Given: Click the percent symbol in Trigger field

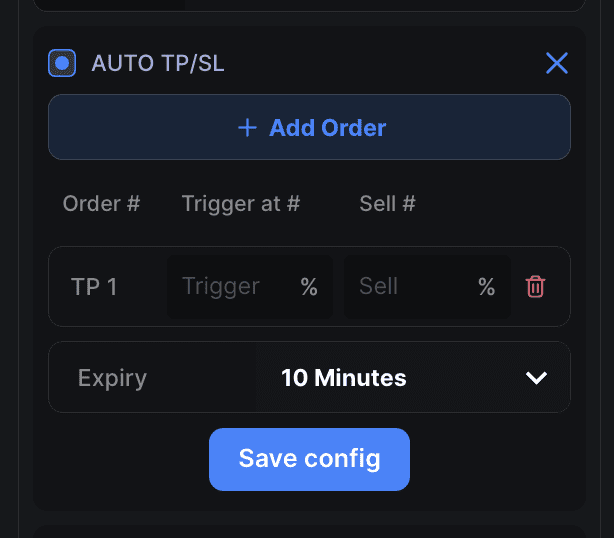Looking at the screenshot, I should (x=309, y=287).
